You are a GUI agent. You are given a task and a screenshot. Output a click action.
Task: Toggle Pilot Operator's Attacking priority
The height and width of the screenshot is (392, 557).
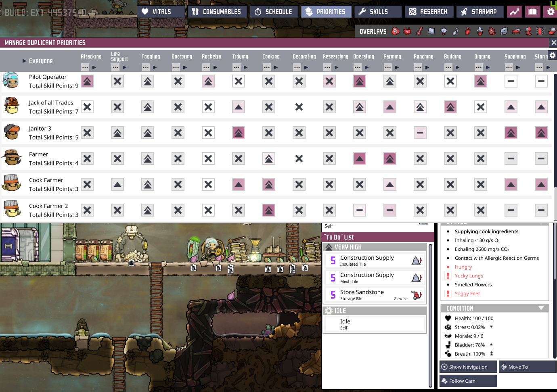click(x=87, y=81)
